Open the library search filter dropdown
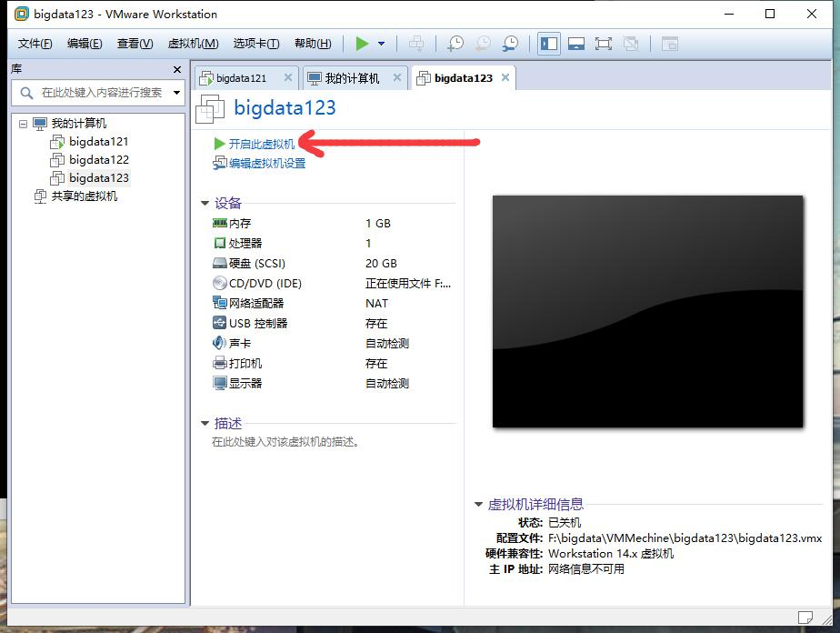This screenshot has width=840, height=633. pos(176,93)
